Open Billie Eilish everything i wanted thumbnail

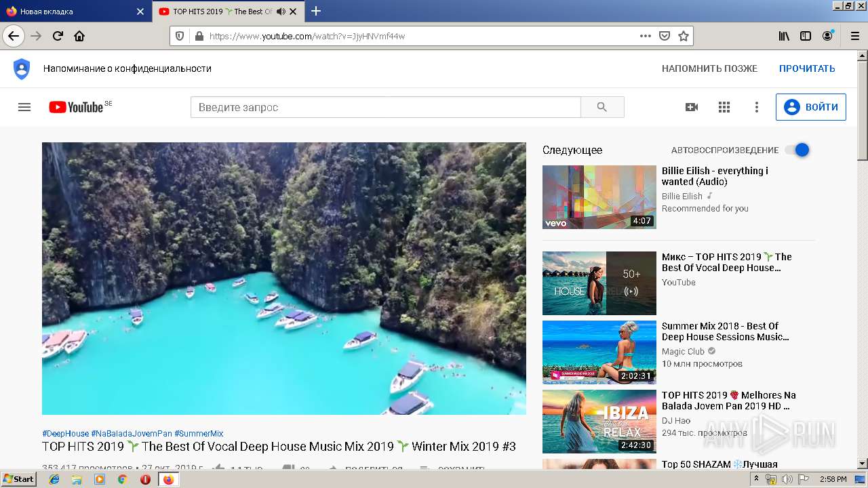[x=599, y=197]
